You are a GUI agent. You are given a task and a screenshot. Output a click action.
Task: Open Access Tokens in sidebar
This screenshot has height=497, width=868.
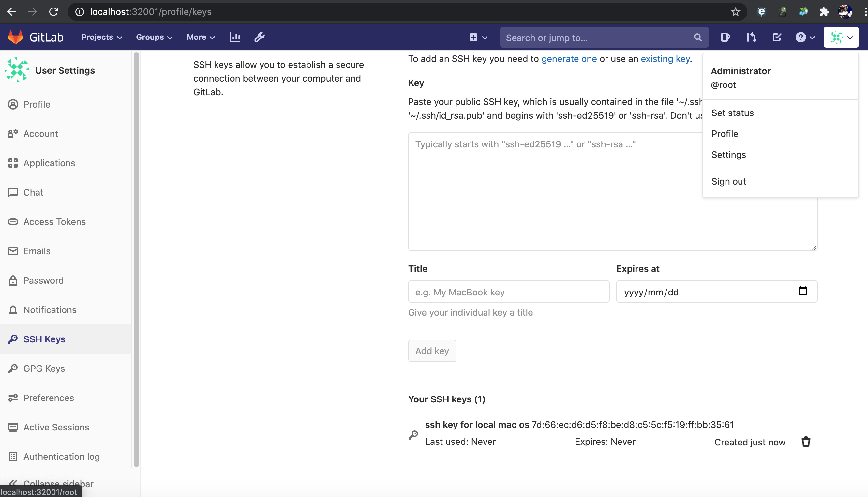[x=54, y=221]
